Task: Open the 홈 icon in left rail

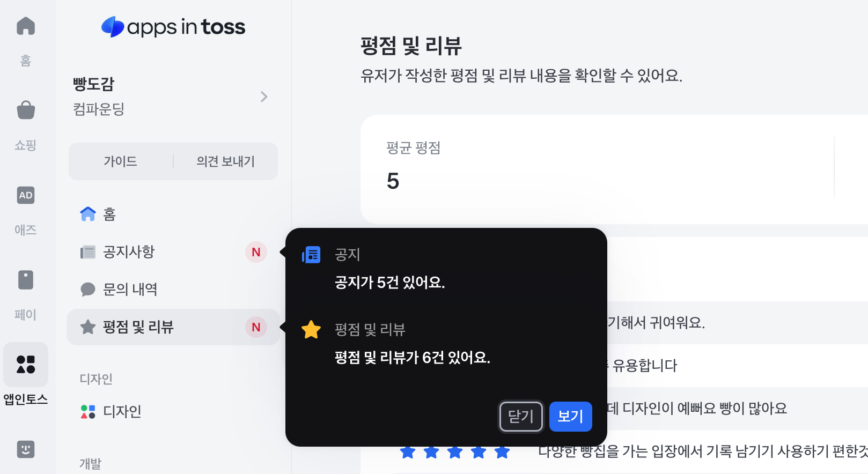Action: click(26, 26)
